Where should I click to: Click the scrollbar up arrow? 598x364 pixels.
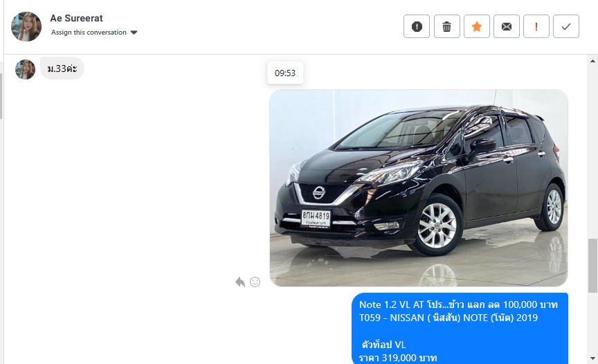pos(592,61)
